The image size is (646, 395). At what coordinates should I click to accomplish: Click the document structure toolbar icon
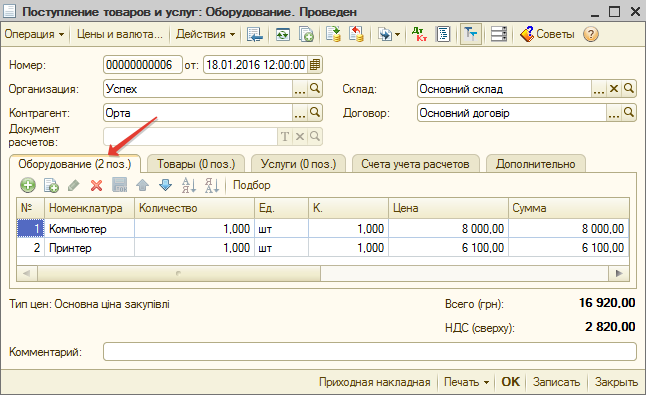[443, 34]
